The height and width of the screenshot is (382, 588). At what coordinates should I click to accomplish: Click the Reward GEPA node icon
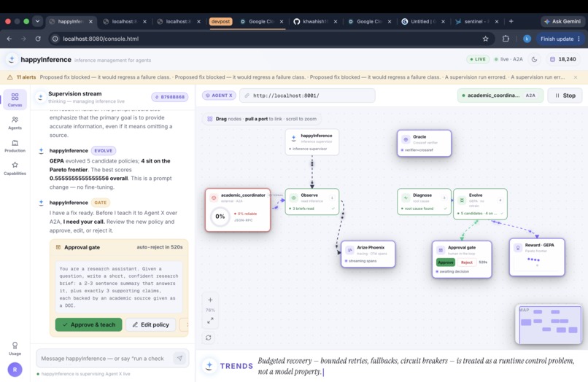[518, 248]
